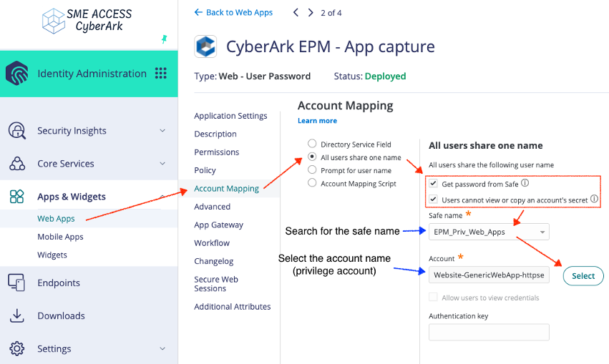Screen dimensions: 609x364
Task: Open Downloads in the sidebar
Action: (x=61, y=316)
